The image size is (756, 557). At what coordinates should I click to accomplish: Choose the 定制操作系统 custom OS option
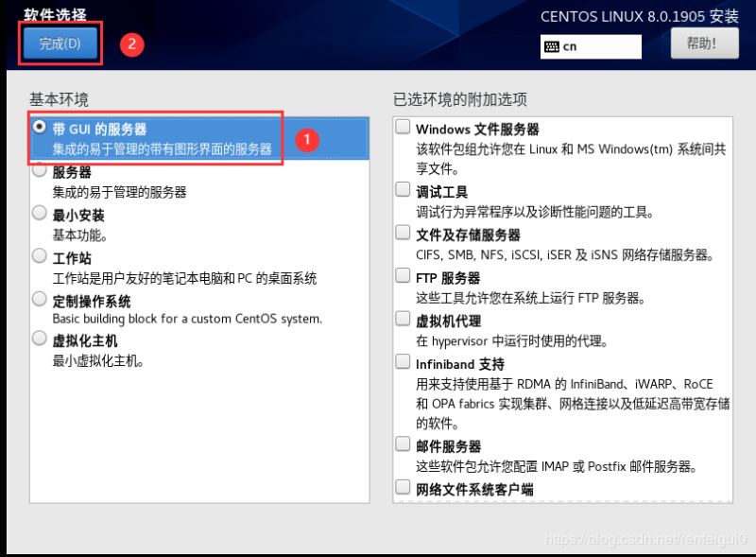click(x=39, y=299)
